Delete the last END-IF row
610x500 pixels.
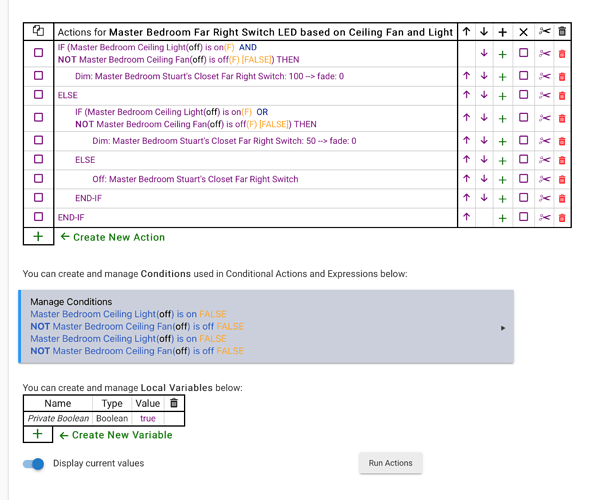[562, 218]
